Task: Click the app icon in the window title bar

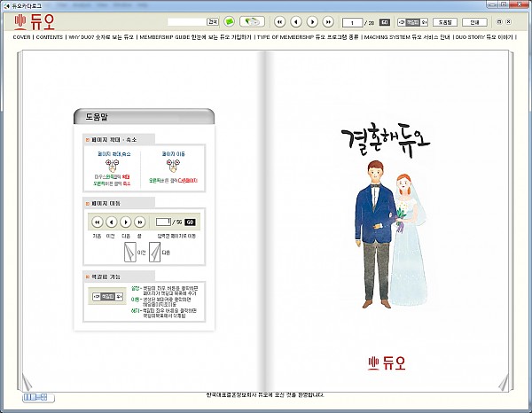Action: point(7,6)
